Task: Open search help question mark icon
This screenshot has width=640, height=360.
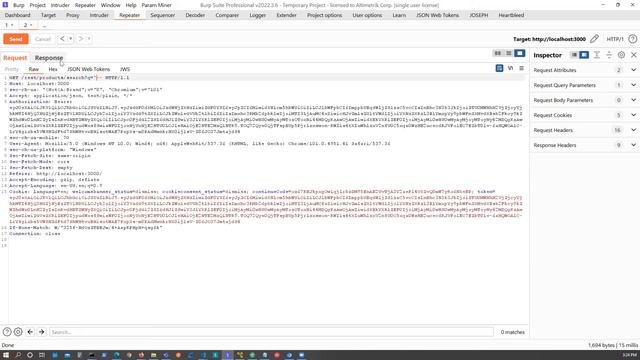Action: coord(7,332)
